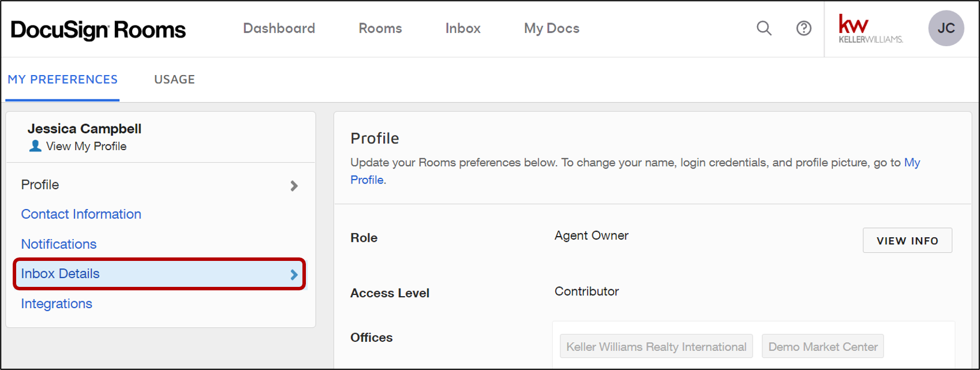
Task: Click the Inbox Details chevron arrow
Action: 294,275
